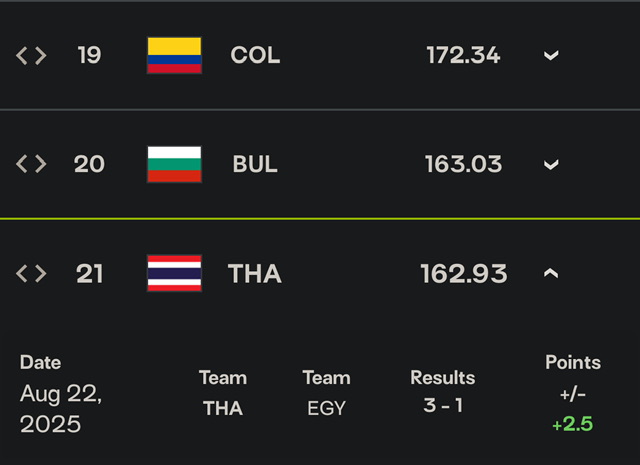
Task: Click the EGY opponent team entry
Action: pos(327,408)
